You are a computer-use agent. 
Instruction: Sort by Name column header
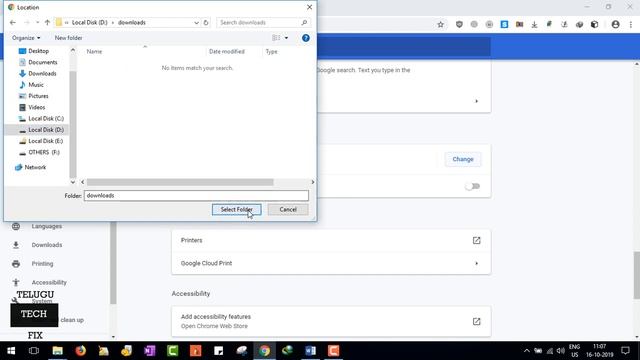tap(94, 51)
